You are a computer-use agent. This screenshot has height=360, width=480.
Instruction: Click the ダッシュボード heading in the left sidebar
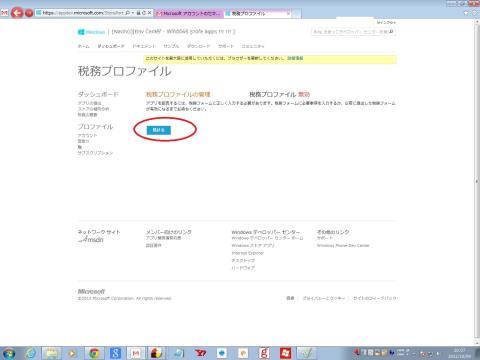point(98,94)
